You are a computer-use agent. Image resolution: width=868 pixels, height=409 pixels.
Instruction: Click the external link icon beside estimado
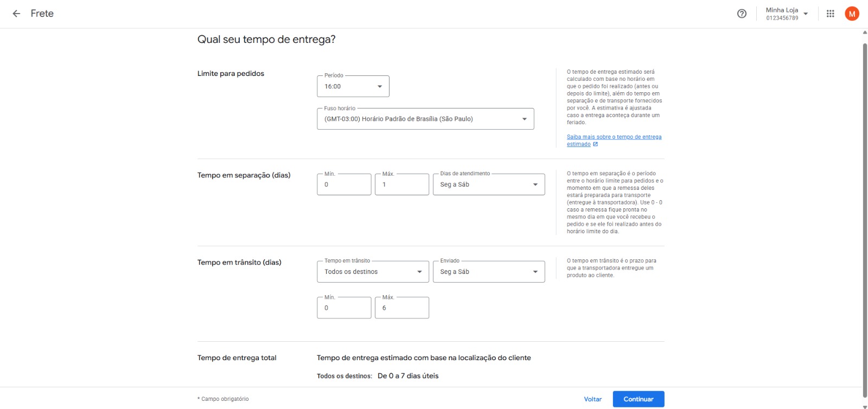595,144
